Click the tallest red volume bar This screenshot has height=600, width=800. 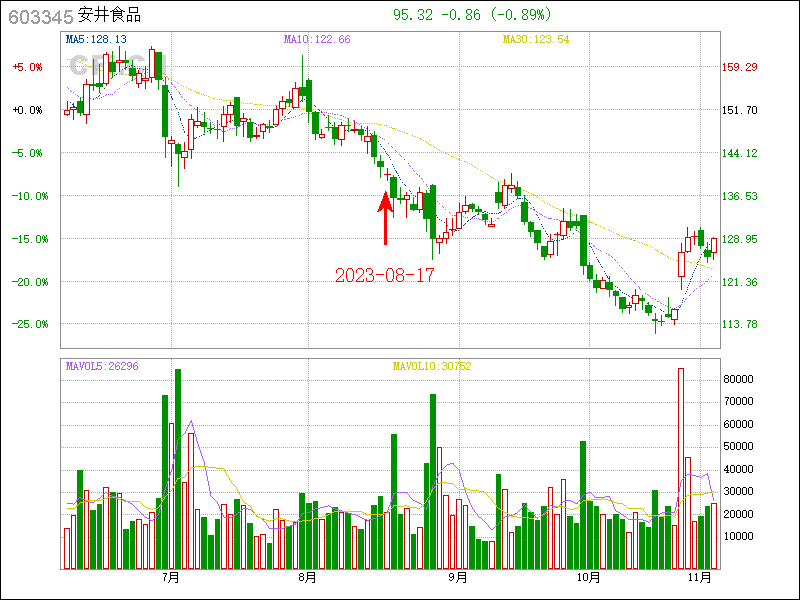pyautogui.click(x=681, y=468)
